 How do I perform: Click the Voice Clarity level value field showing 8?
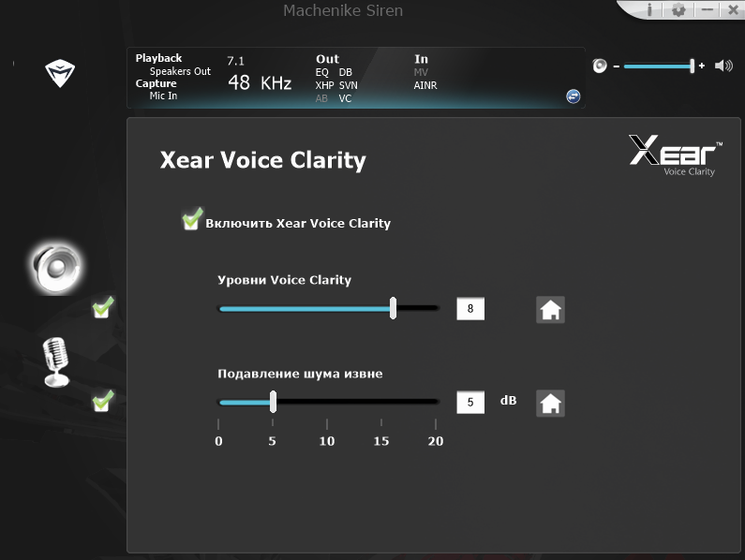click(470, 309)
